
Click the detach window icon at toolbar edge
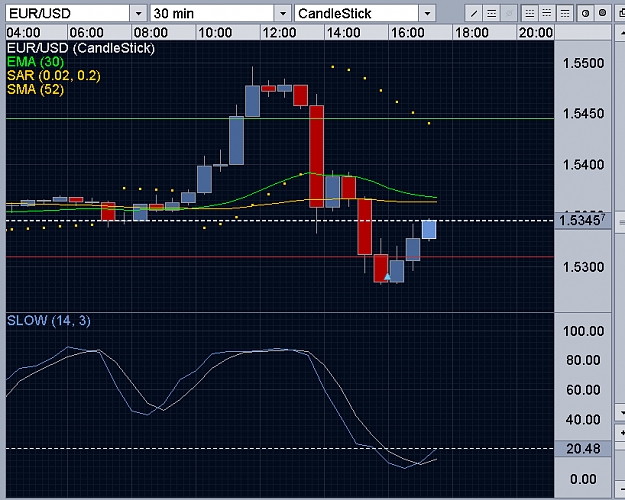click(x=621, y=14)
